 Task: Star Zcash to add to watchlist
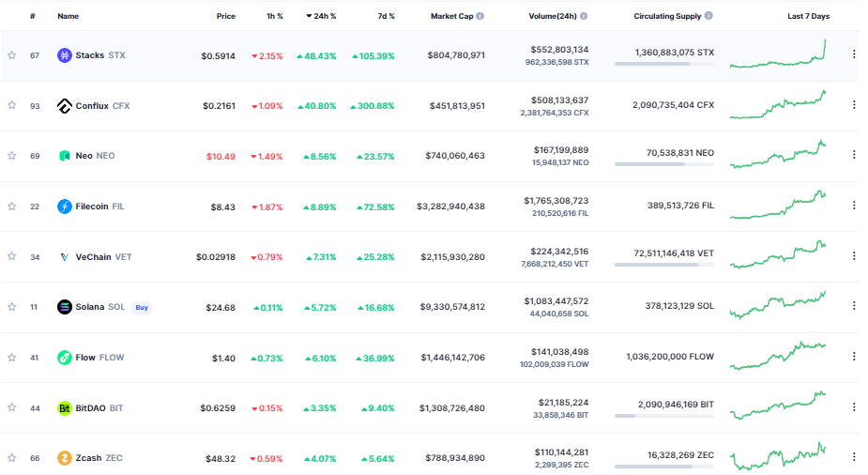(11, 458)
